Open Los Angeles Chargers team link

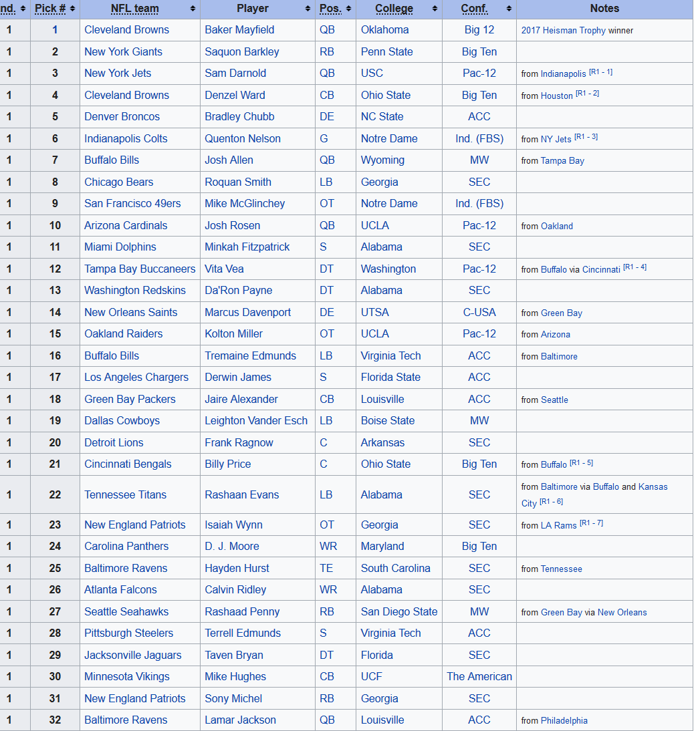[136, 377]
